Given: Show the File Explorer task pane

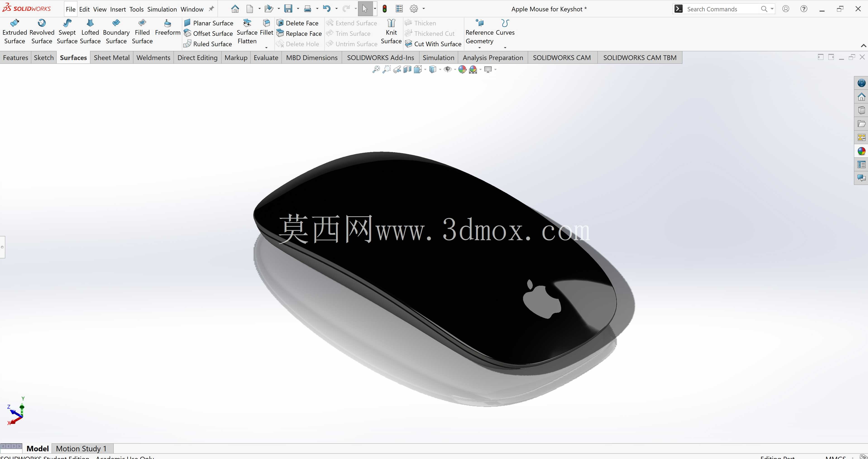Looking at the screenshot, I should [x=861, y=124].
